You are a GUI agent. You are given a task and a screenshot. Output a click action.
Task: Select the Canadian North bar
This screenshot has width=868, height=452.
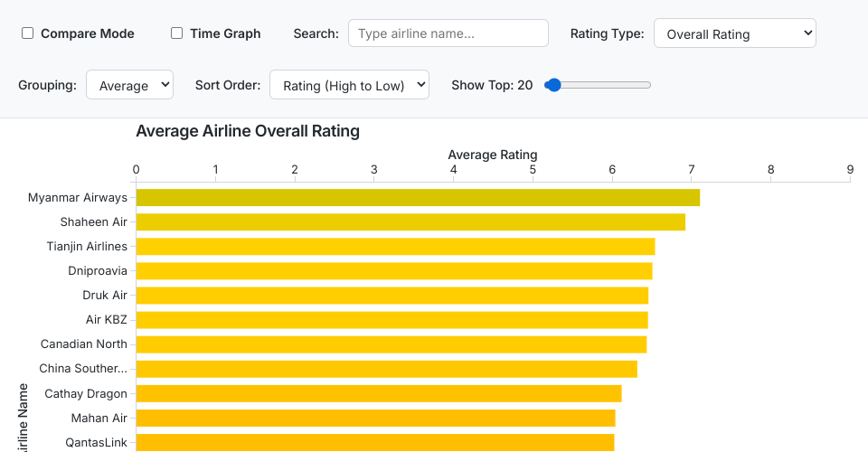391,344
